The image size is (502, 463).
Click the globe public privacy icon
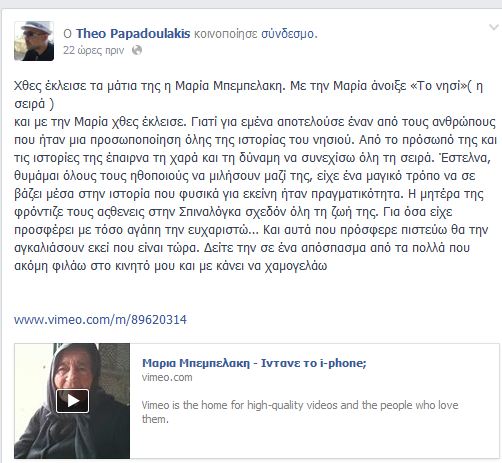point(137,50)
